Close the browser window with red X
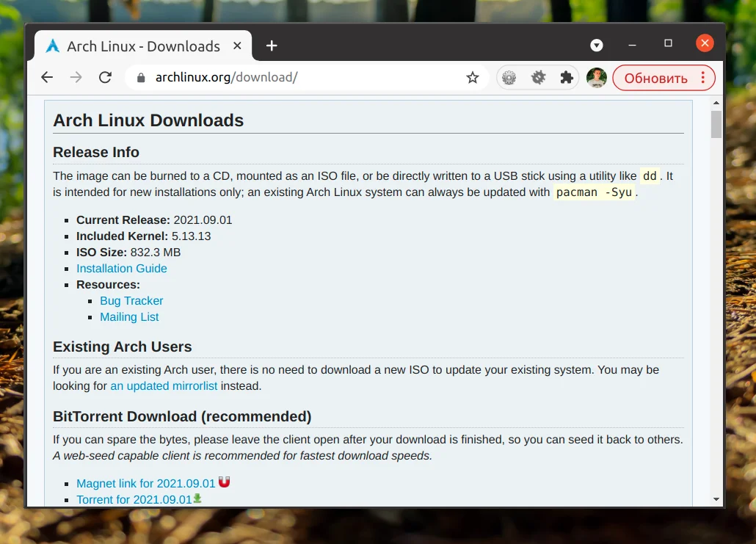Screen dimensions: 756x544 [705, 43]
